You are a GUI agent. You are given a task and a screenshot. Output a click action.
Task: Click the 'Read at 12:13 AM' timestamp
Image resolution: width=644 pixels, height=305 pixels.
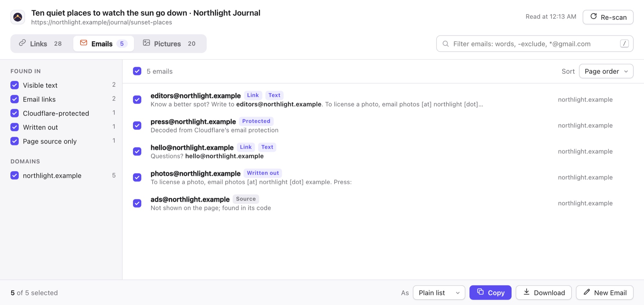point(551,17)
